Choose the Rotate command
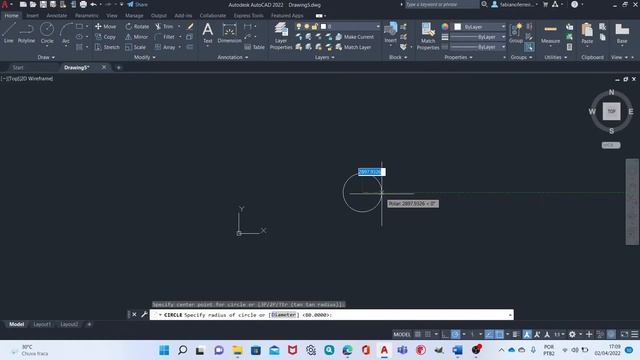Image resolution: width=640 pixels, height=360 pixels. (137, 26)
